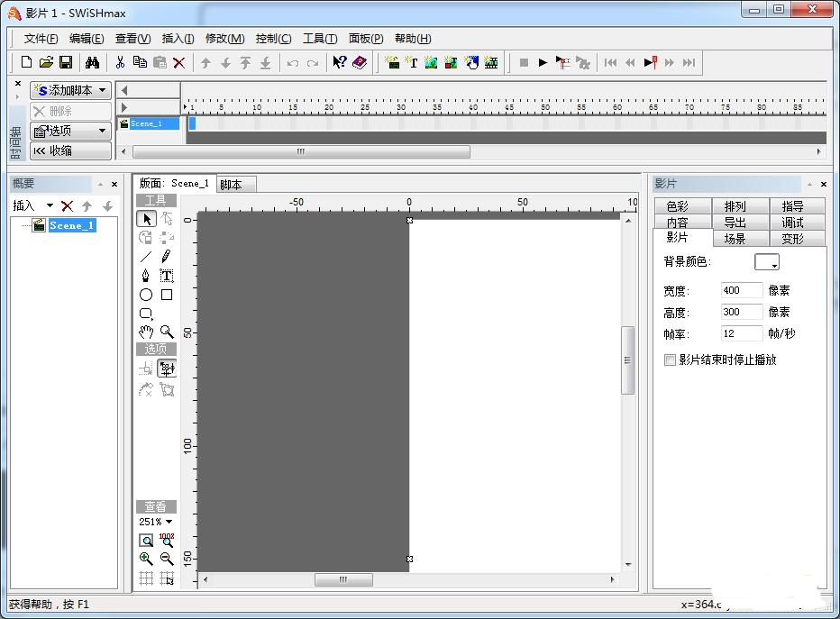Click the Save file toolbar icon
The width and height of the screenshot is (840, 619).
[66, 62]
